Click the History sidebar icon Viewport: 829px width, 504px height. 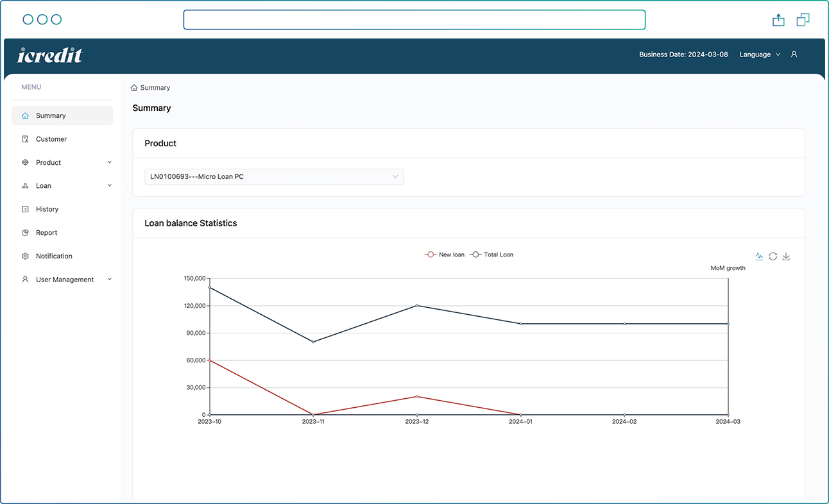tap(25, 210)
